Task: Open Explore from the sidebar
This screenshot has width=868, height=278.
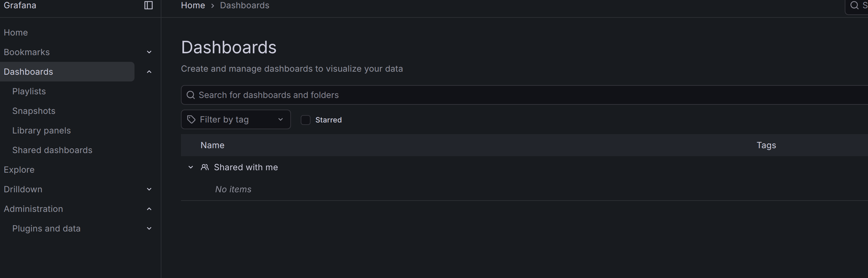Action: [x=19, y=170]
